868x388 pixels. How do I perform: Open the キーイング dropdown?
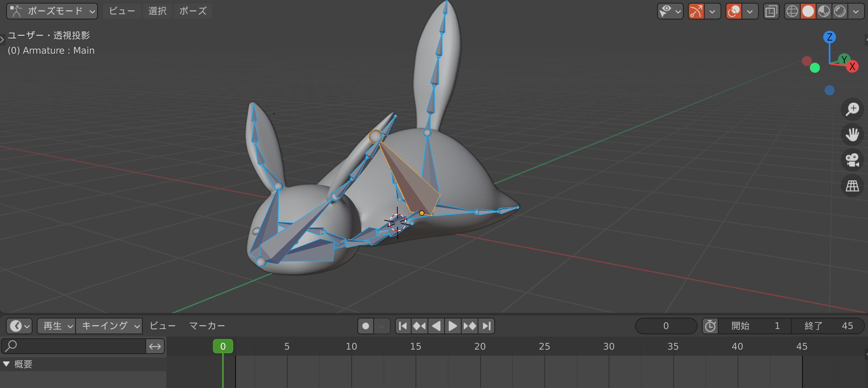coord(110,326)
